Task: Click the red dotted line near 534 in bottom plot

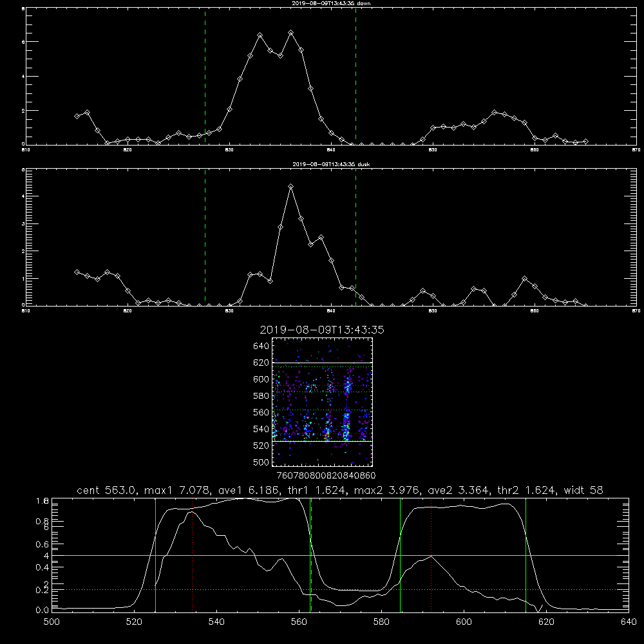Action: (192, 555)
